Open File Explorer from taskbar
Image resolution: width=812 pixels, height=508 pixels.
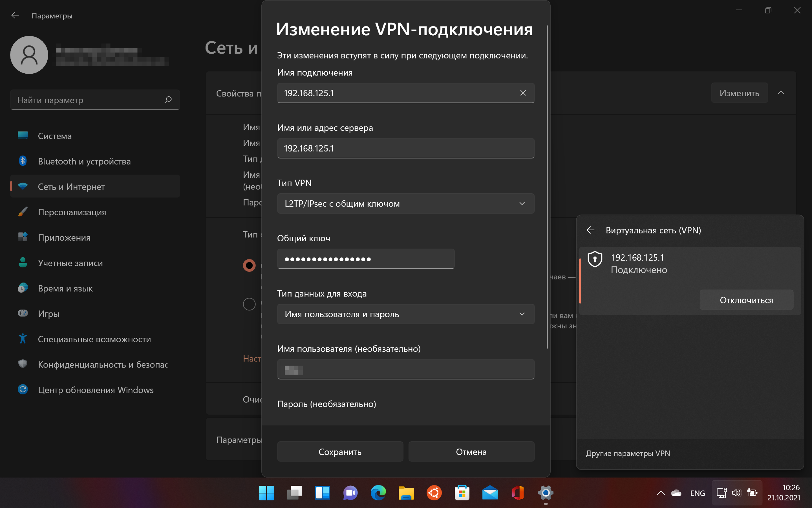tap(406, 492)
